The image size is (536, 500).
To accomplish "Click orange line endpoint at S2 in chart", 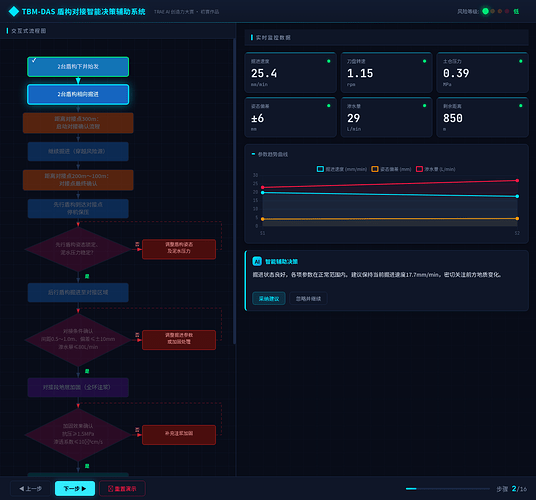I will coord(517,218).
